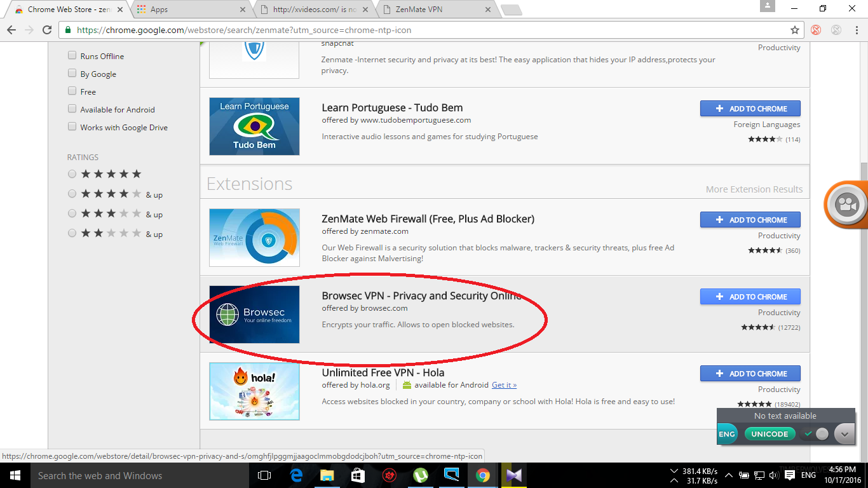Go back to the previous page
This screenshot has width=868, height=488.
click(11, 30)
